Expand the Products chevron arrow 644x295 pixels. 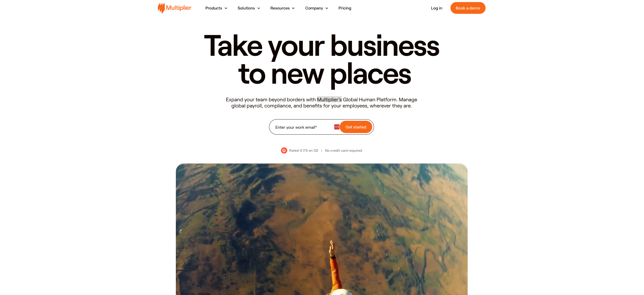226,8
